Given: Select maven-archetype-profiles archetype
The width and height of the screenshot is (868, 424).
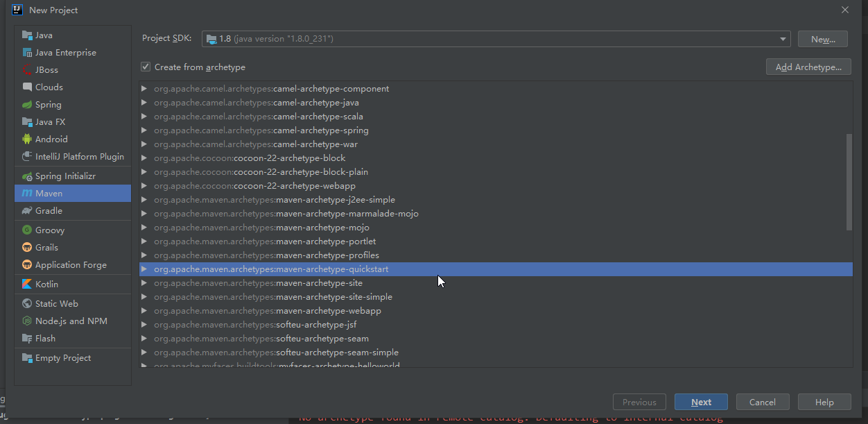Looking at the screenshot, I should [x=496, y=255].
